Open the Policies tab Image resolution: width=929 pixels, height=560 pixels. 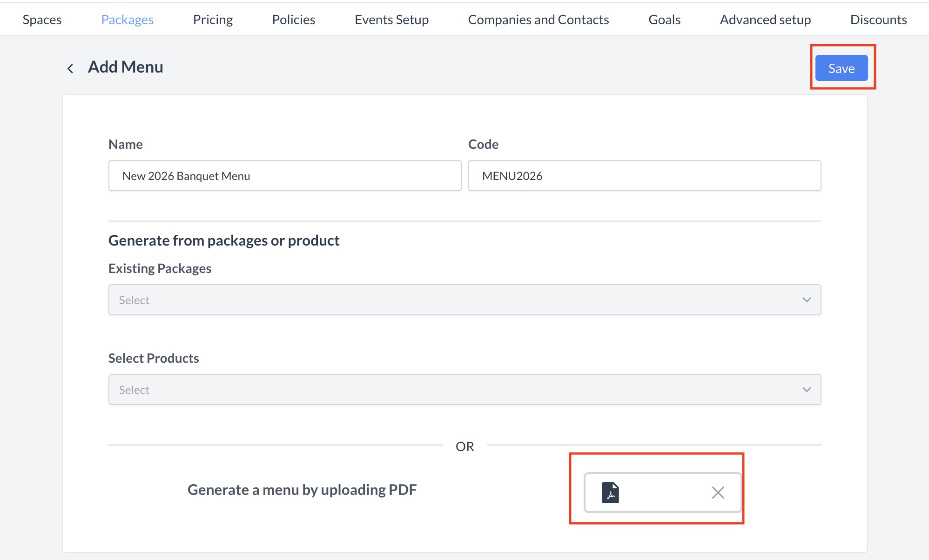click(x=293, y=20)
